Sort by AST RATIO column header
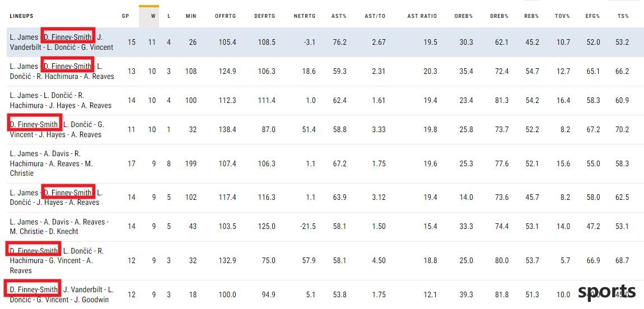644x309 pixels. click(422, 16)
